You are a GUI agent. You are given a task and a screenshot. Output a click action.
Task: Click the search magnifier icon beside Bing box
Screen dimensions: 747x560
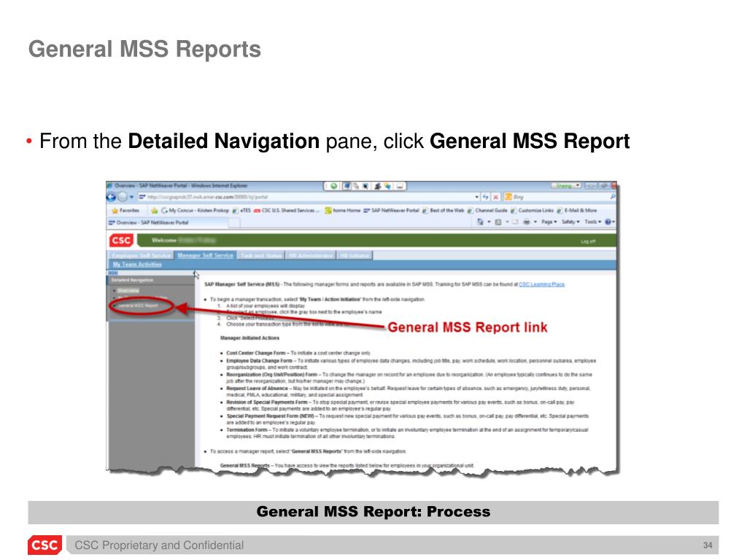[x=613, y=197]
